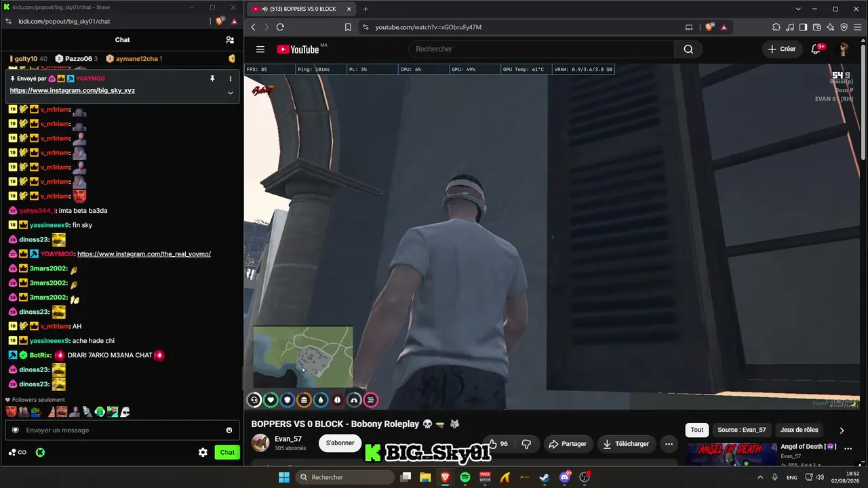
Task: Open the emoji picker in chat
Action: pyautogui.click(x=229, y=430)
